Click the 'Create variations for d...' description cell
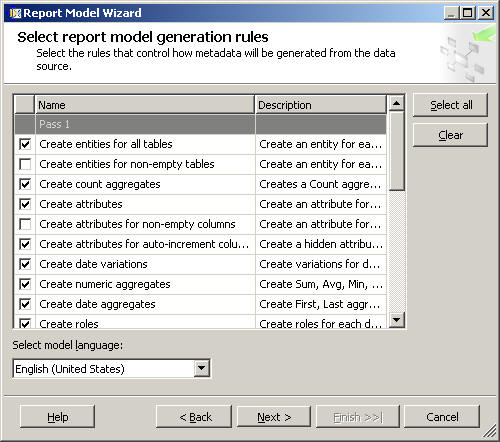This screenshot has width=500, height=442. click(x=321, y=264)
